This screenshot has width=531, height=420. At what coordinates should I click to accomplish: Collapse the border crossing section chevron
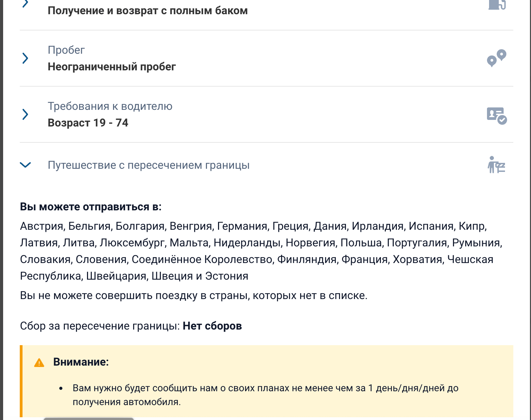pyautogui.click(x=25, y=165)
